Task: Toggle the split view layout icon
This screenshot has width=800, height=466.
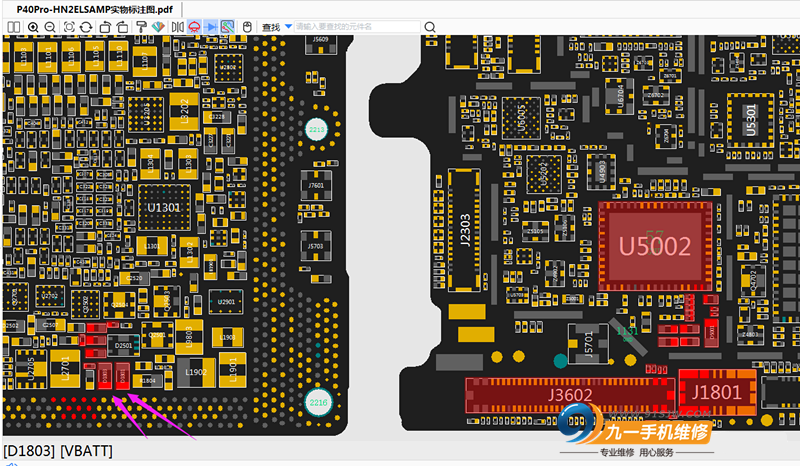Action: click(x=14, y=27)
